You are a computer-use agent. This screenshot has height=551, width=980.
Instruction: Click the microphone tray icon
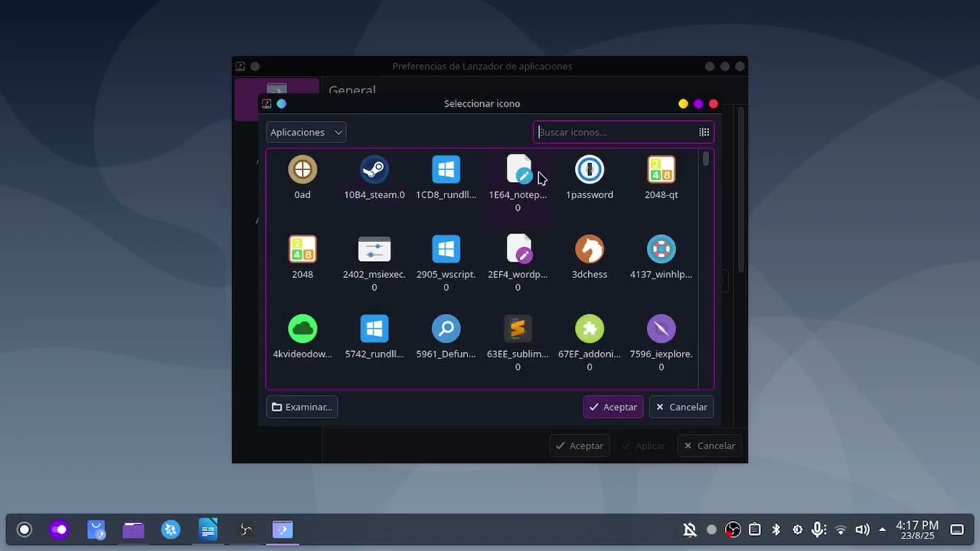point(818,530)
